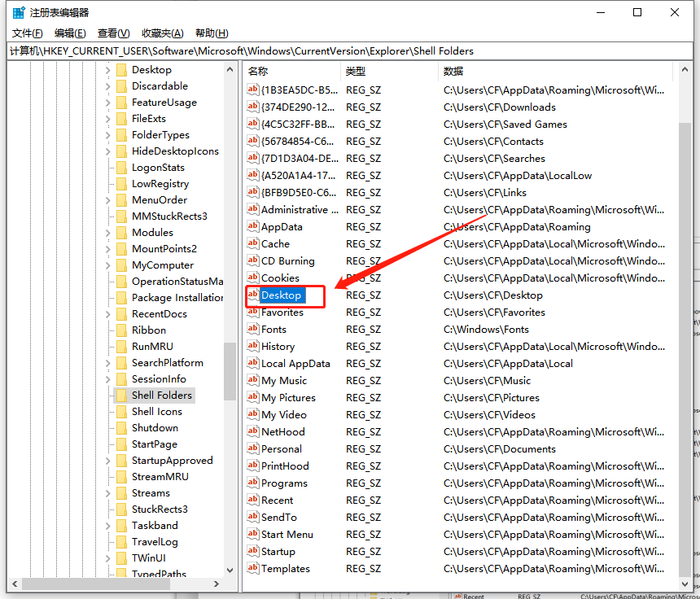Viewport: 700px width, 599px height.
Task: Click the folder icon of the Ribbon key
Action: 121,330
